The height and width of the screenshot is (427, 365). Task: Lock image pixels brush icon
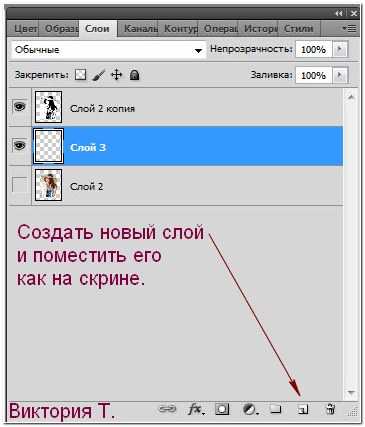[x=98, y=75]
